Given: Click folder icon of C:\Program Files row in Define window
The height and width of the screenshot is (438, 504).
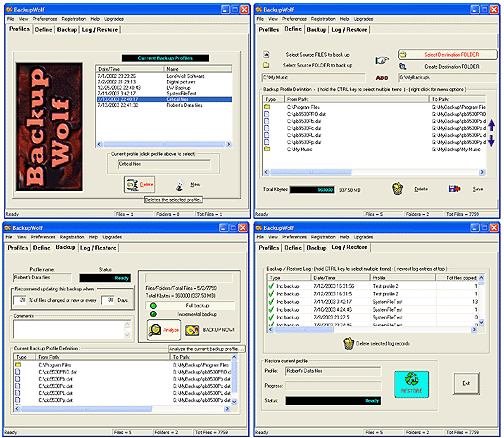Looking at the screenshot, I should point(267,107).
